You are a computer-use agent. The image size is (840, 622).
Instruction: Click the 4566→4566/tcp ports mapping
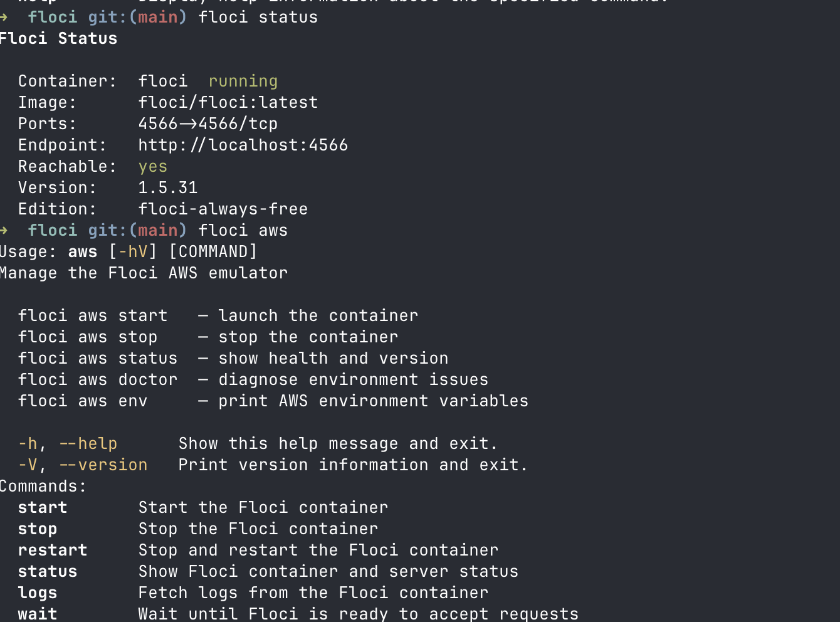pyautogui.click(x=207, y=124)
